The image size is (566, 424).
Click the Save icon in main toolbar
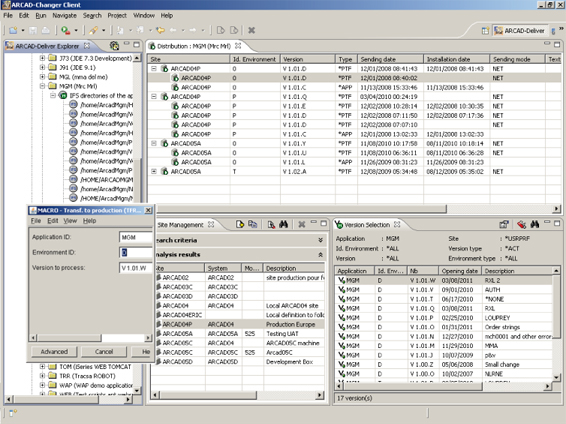pyautogui.click(x=33, y=30)
